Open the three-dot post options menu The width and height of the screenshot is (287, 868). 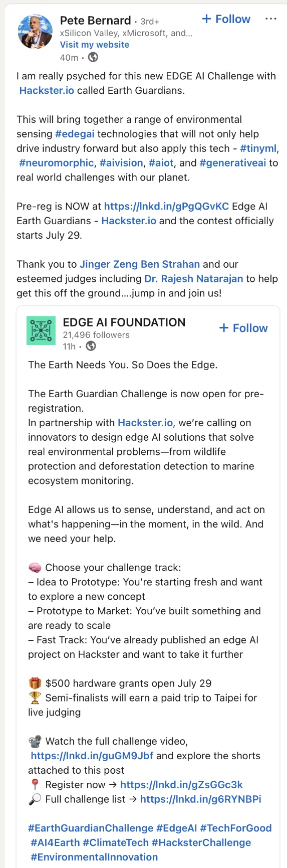pyautogui.click(x=271, y=19)
